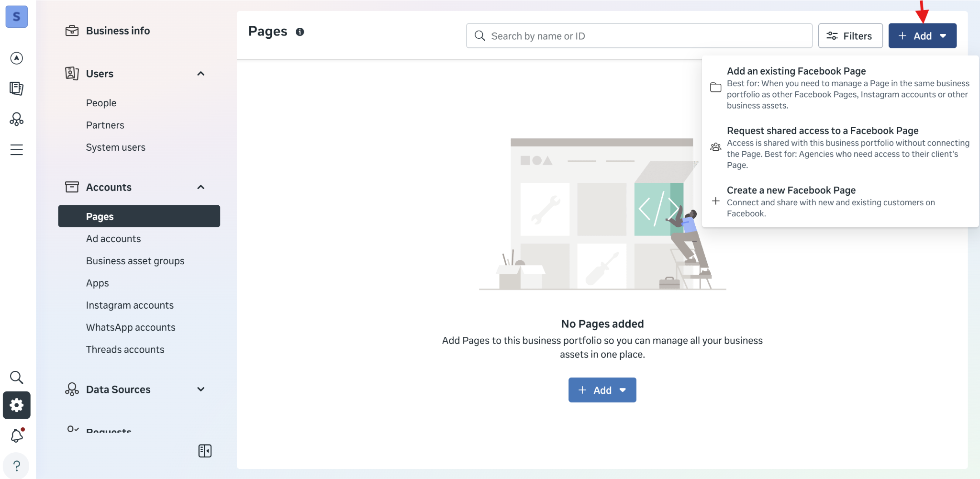This screenshot has height=479, width=980.
Task: Click the centered Add button
Action: pyautogui.click(x=602, y=390)
